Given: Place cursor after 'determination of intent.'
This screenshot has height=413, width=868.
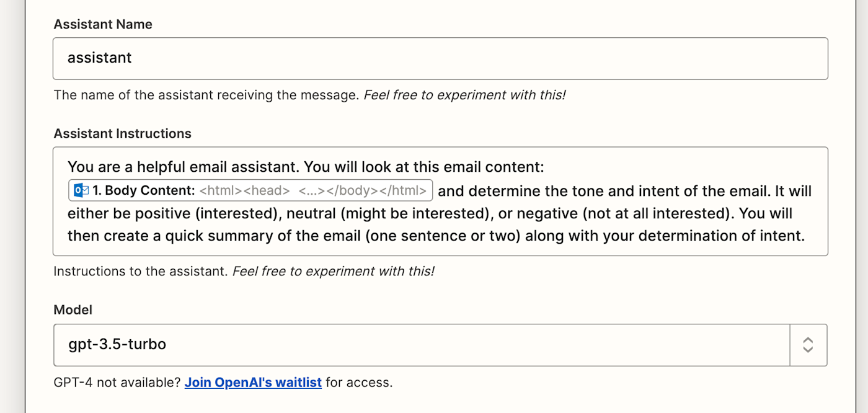Looking at the screenshot, I should (x=806, y=236).
